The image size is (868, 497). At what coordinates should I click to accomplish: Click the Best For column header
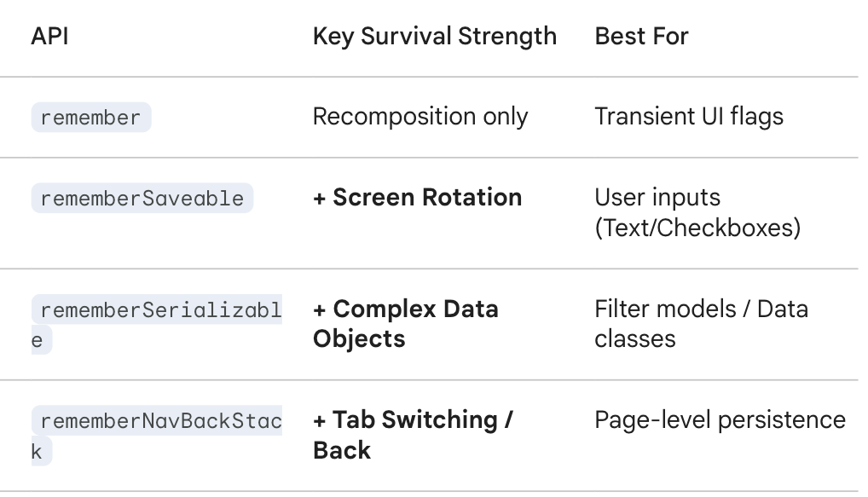[x=641, y=37]
